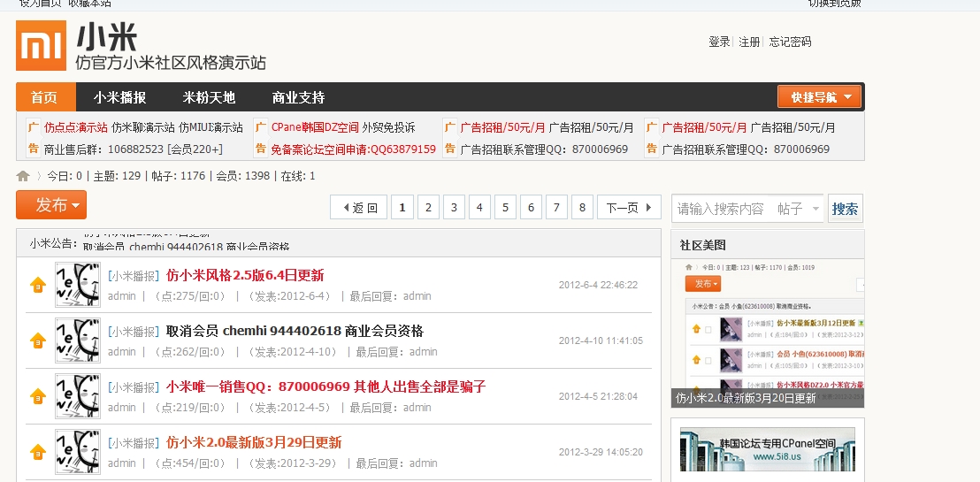
Task: Open the 社区美图 screenshot thumbnail
Action: click(768, 333)
